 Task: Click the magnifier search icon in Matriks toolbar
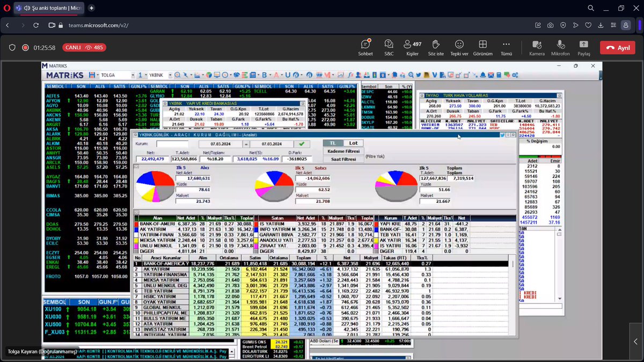(x=177, y=75)
